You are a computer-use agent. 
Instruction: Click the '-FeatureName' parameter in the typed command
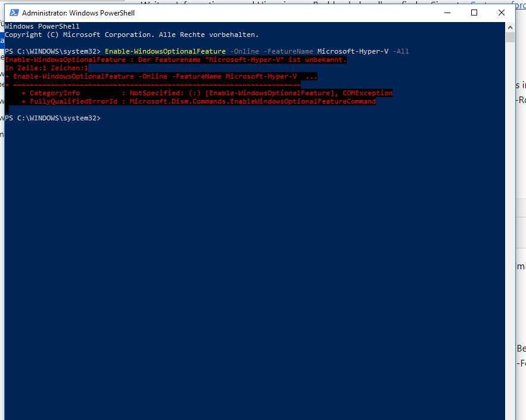coord(288,51)
